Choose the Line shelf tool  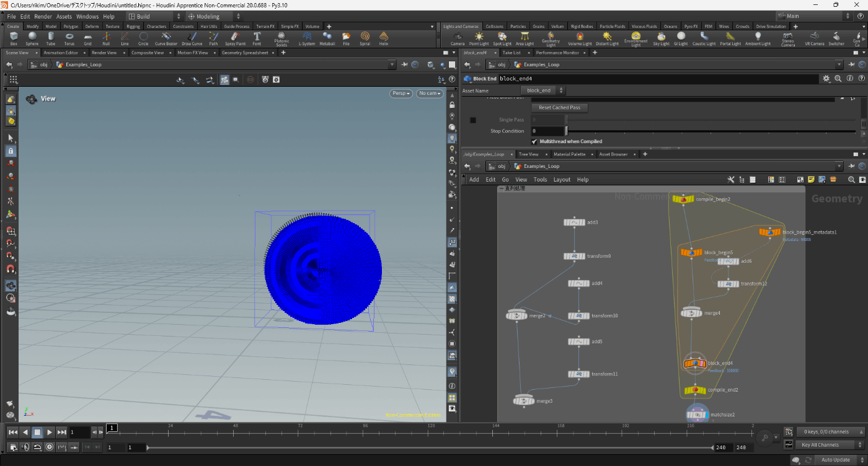125,38
